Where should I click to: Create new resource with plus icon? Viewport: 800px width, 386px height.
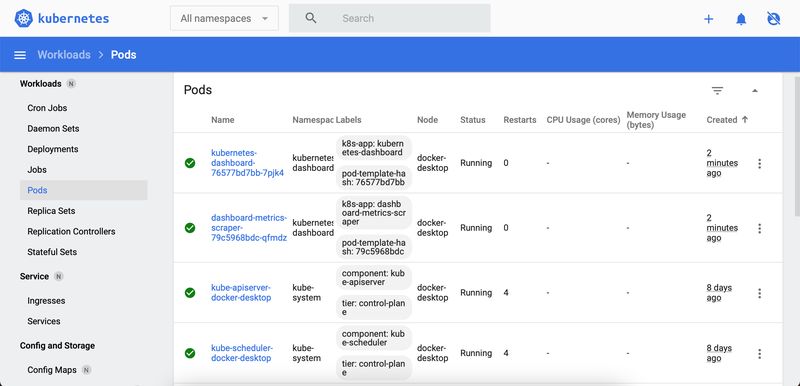coord(708,19)
